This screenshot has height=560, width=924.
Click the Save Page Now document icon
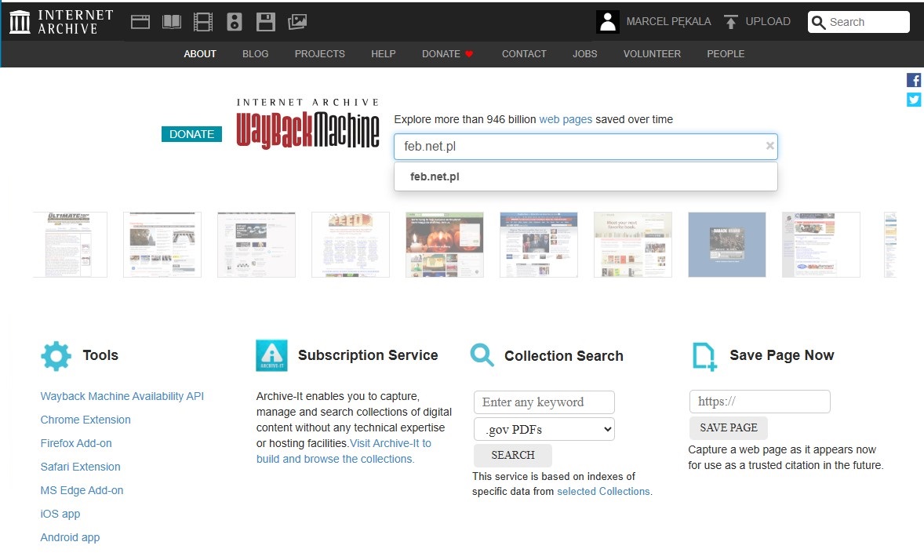click(704, 356)
